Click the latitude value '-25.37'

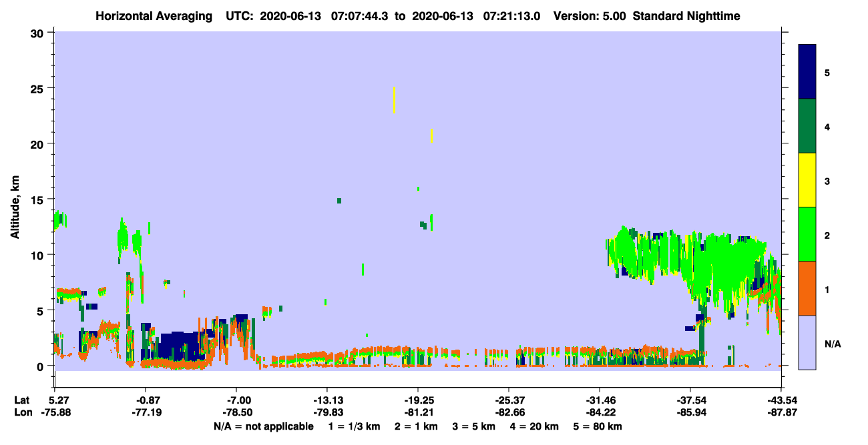click(x=508, y=400)
